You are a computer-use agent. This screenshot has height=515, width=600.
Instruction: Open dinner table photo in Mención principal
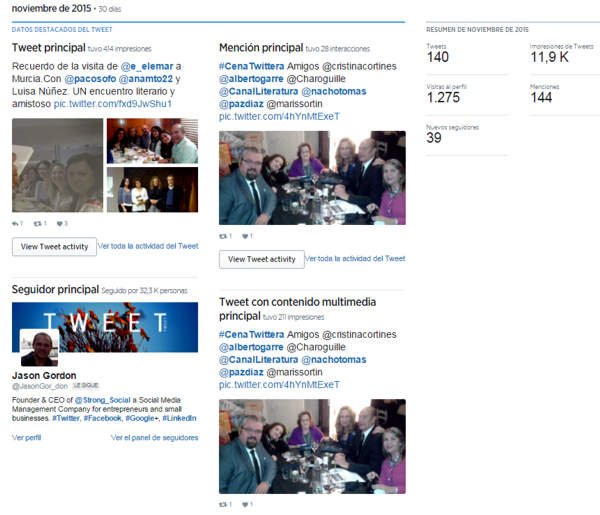pyautogui.click(x=312, y=178)
